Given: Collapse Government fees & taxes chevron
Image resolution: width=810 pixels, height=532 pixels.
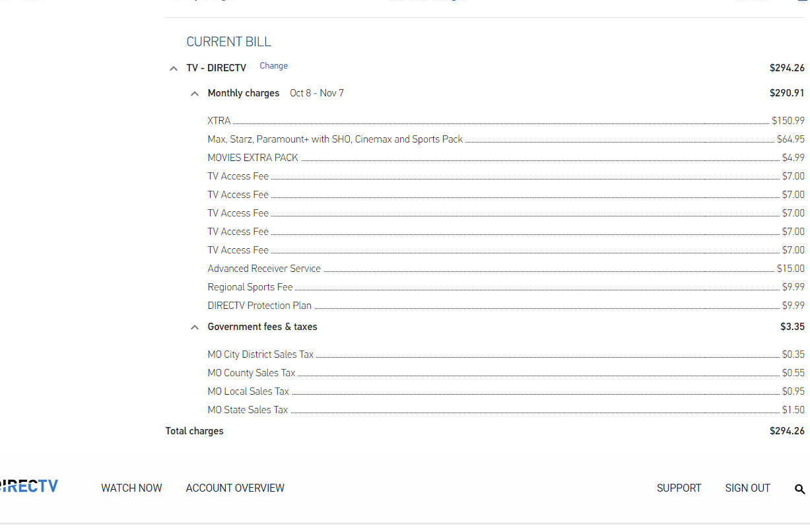Looking at the screenshot, I should click(x=195, y=327).
